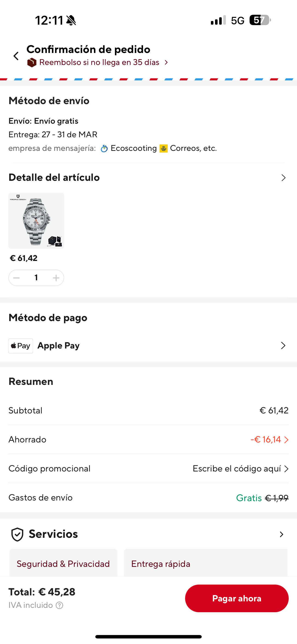The height and width of the screenshot is (644, 297).
Task: Select the Seguridad & Privacidad tab
Action: (63, 564)
